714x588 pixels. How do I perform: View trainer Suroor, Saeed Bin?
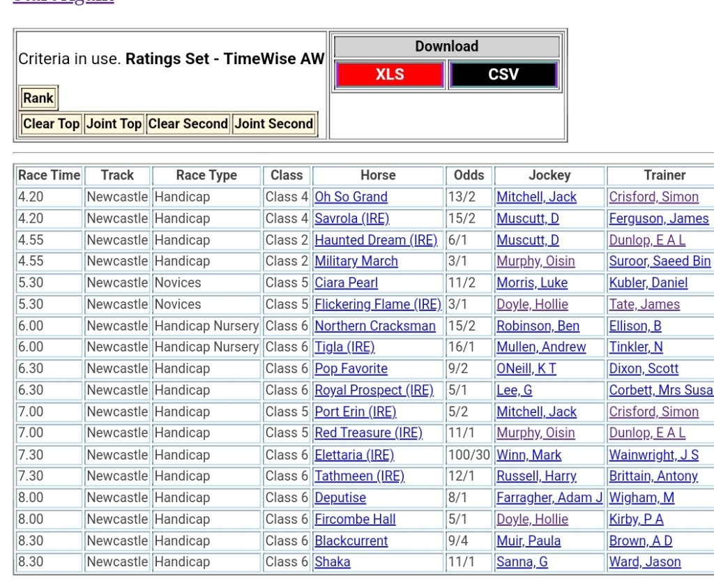660,262
